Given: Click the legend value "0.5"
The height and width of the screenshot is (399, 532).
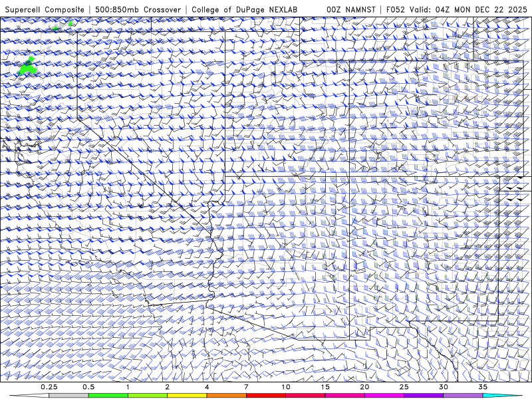Looking at the screenshot, I should point(88,387).
